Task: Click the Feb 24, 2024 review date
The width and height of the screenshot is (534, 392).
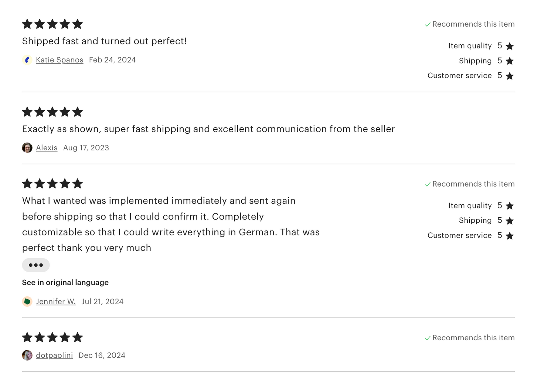Action: (112, 60)
